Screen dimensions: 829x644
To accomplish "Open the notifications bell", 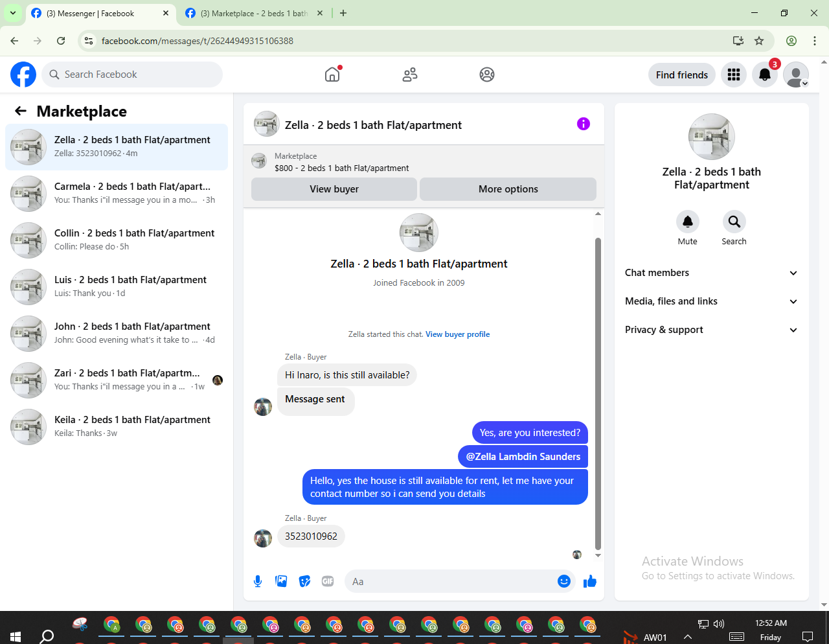I will [765, 75].
